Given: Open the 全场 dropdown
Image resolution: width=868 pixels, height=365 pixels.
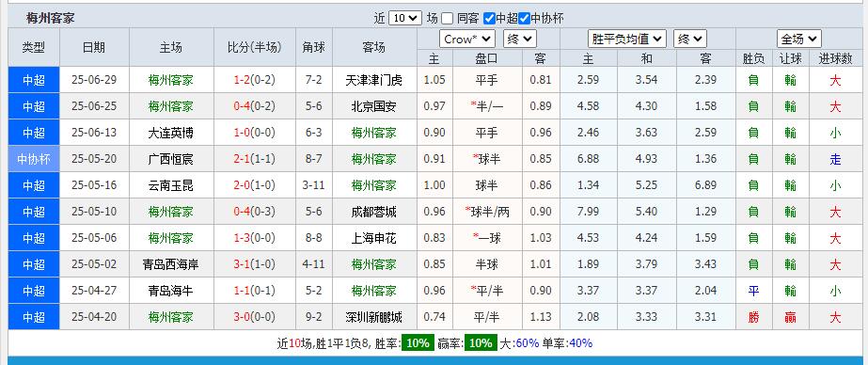Looking at the screenshot, I should [799, 39].
